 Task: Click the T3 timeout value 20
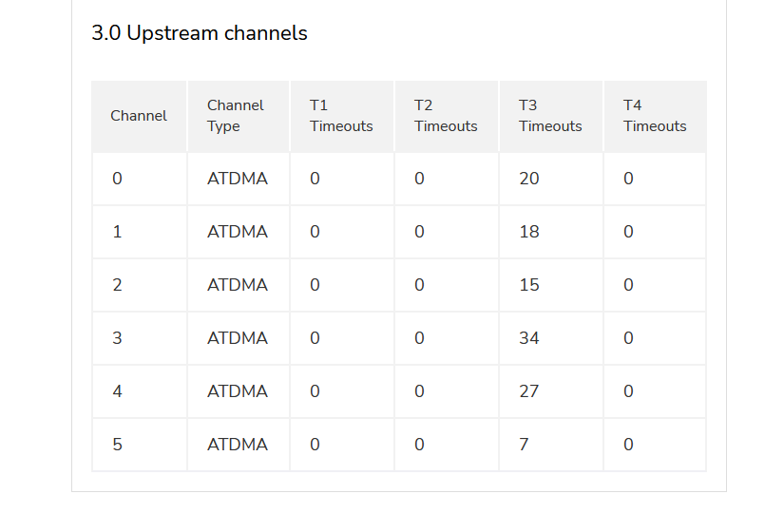tap(529, 179)
